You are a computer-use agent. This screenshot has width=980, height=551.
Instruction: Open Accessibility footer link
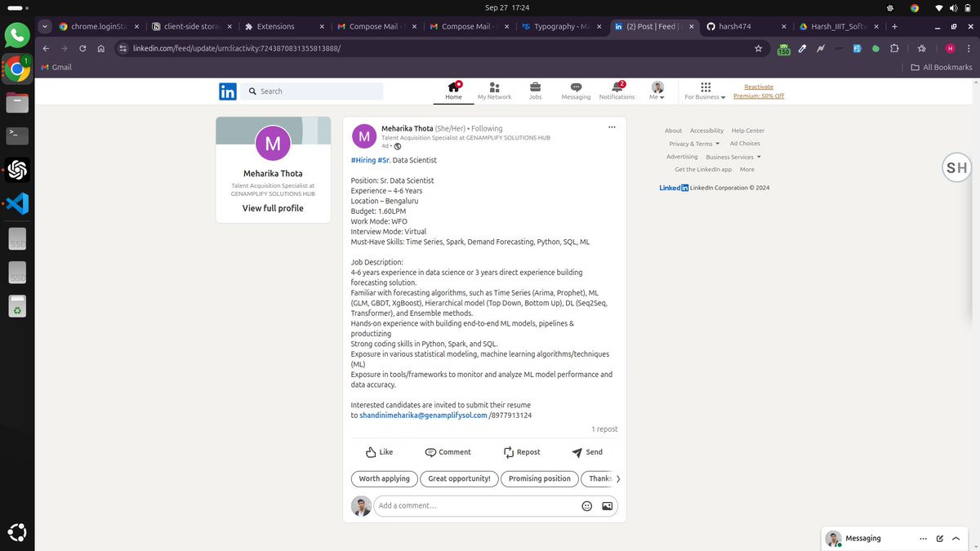pos(706,131)
